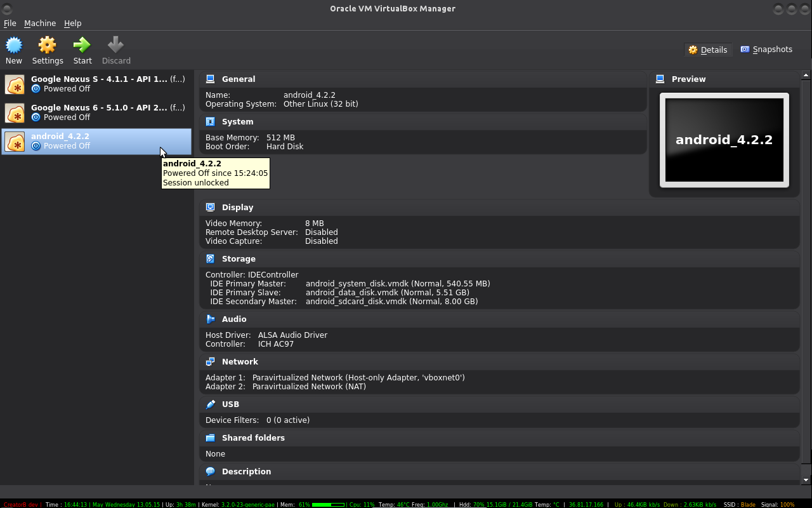Click the Audio section speaker icon
812x508 pixels.
(x=211, y=319)
